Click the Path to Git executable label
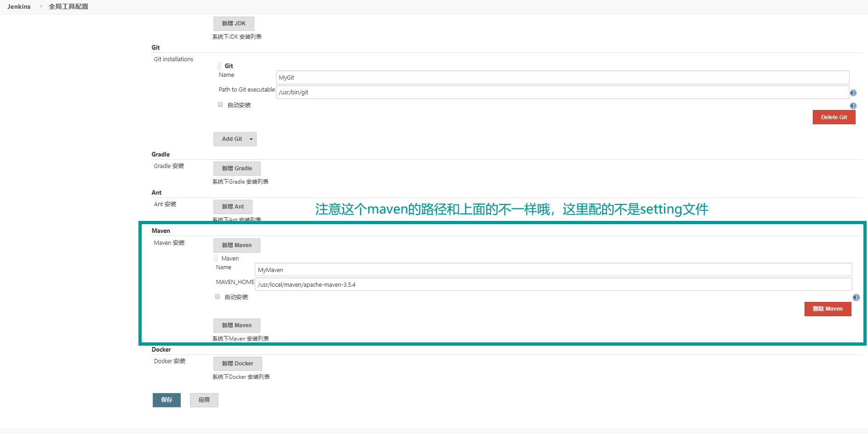Viewport: 868px width, 434px height. pyautogui.click(x=247, y=89)
